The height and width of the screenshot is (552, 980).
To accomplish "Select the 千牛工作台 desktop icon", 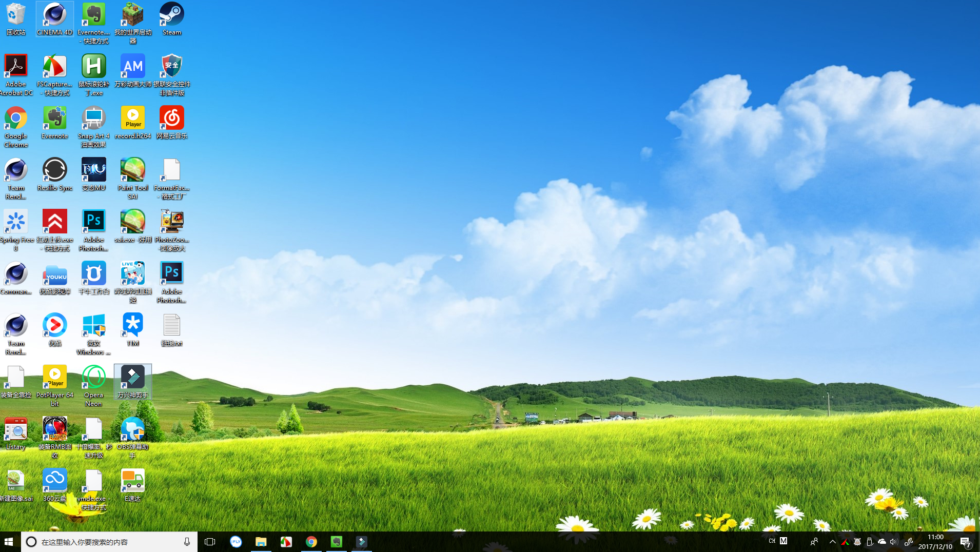I will 94,279.
